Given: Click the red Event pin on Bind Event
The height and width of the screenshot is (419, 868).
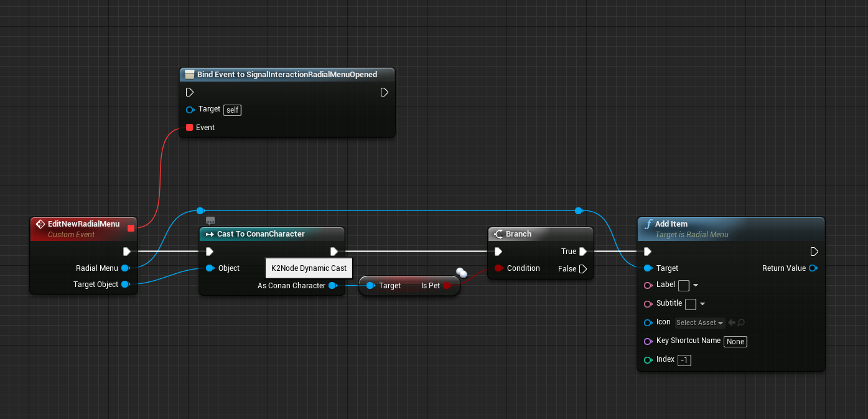Looking at the screenshot, I should pyautogui.click(x=190, y=128).
